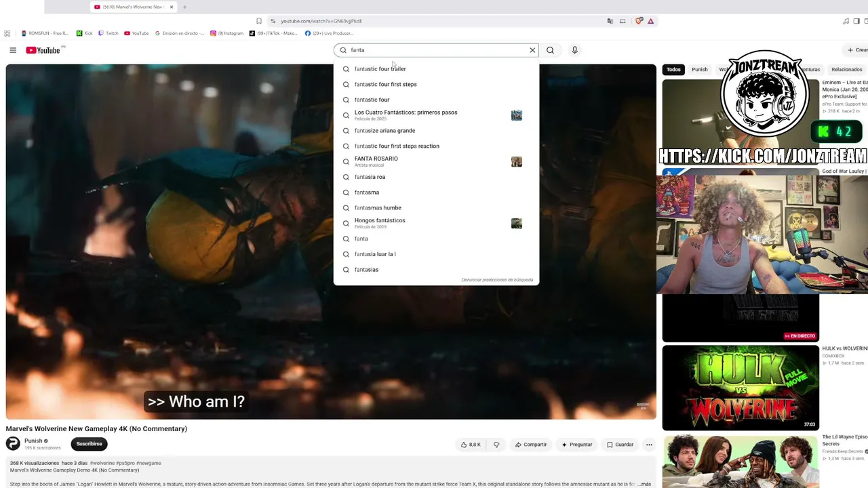The width and height of the screenshot is (868, 488).
Task: Open the Hulk vs Wolverine video thumbnail
Action: (x=741, y=388)
